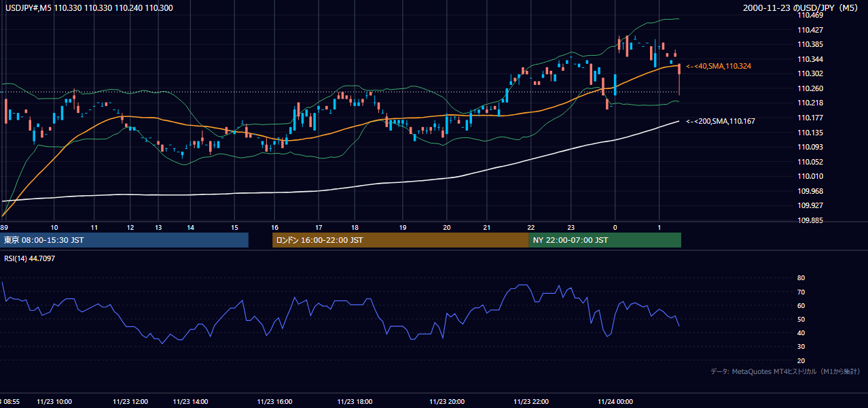
Task: Select the Tokyo 08:00-15:30 JST session bar
Action: pos(124,240)
